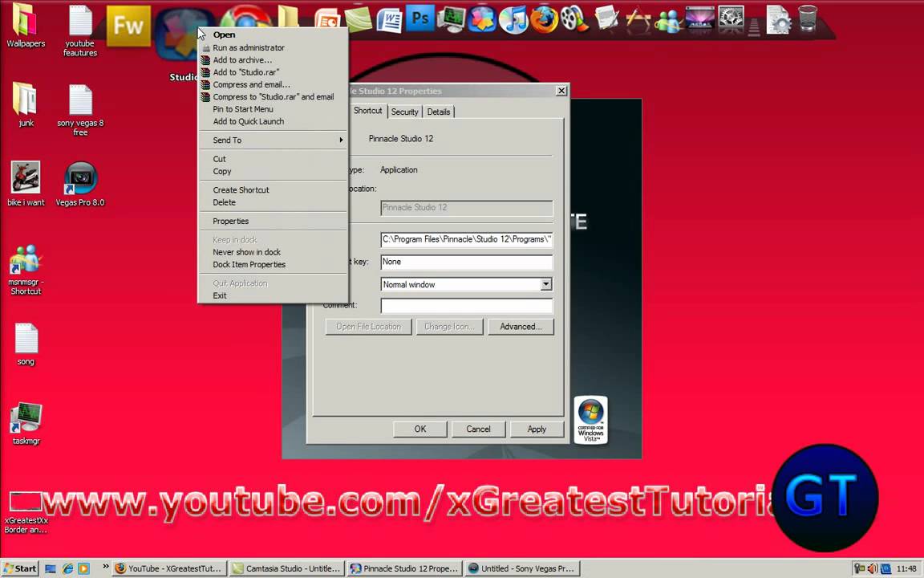Select the youtube feautures file
The width and height of the screenshot is (924, 578).
[x=80, y=31]
